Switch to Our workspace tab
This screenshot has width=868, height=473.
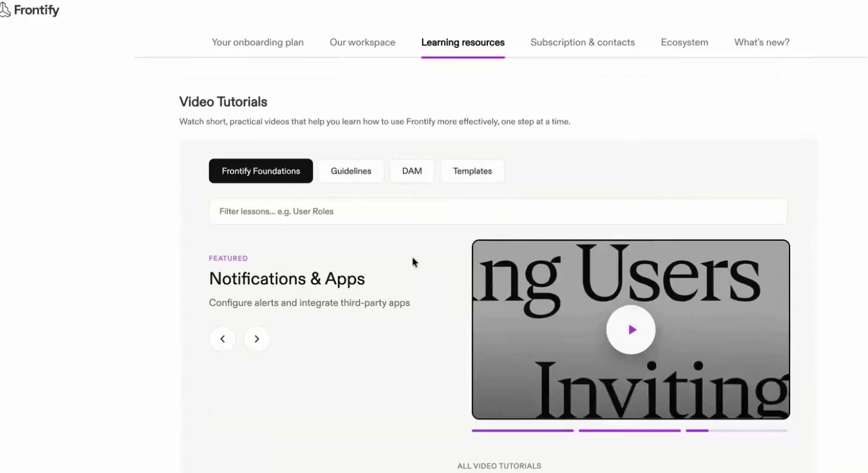[362, 43]
